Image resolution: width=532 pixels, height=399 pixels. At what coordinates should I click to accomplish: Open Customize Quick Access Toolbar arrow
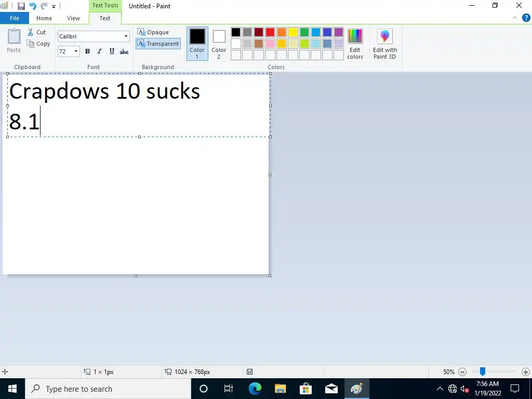54,6
